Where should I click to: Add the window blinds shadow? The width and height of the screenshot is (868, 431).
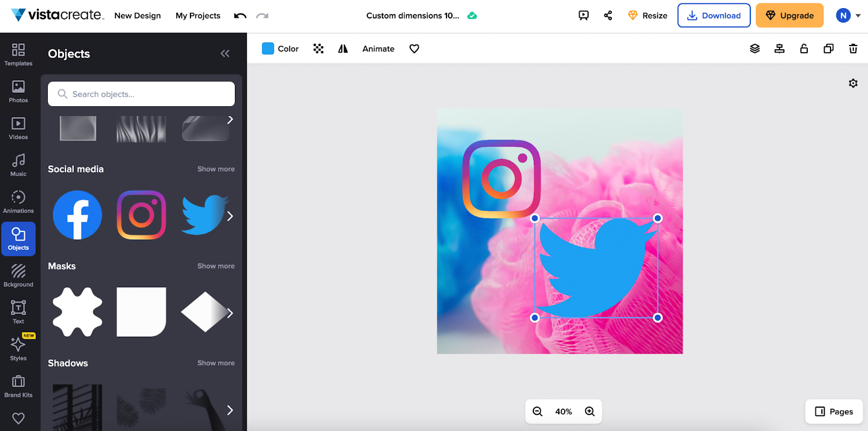(78, 408)
